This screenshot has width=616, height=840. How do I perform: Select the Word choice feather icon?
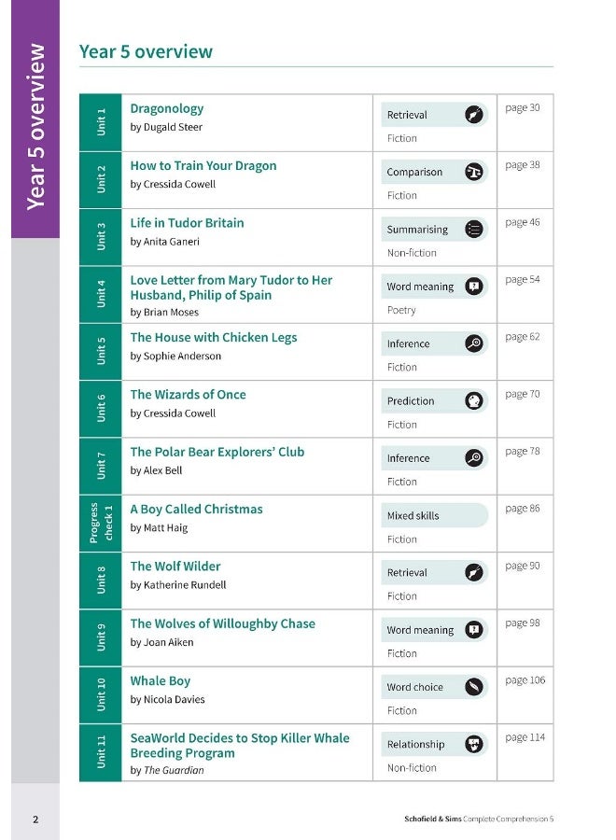point(475,687)
